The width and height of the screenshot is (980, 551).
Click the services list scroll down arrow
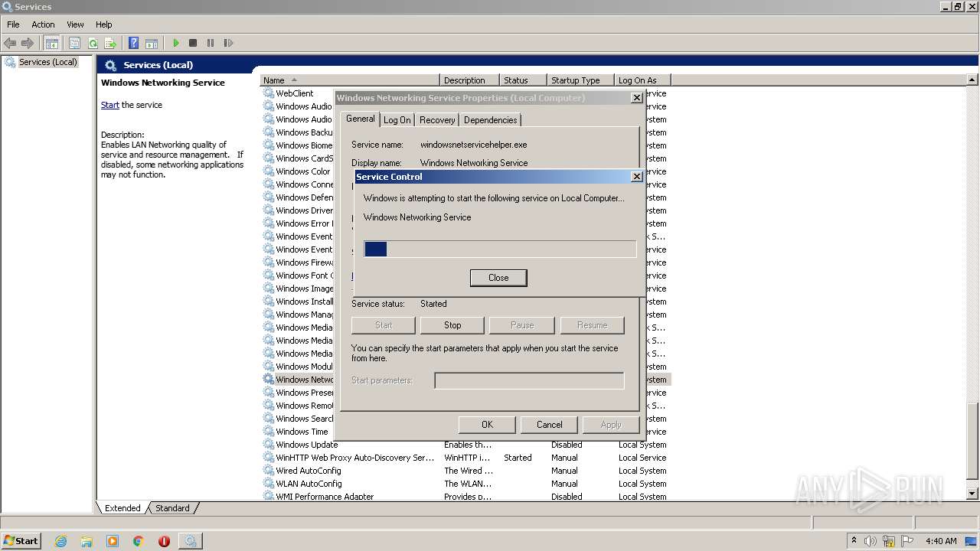click(972, 494)
